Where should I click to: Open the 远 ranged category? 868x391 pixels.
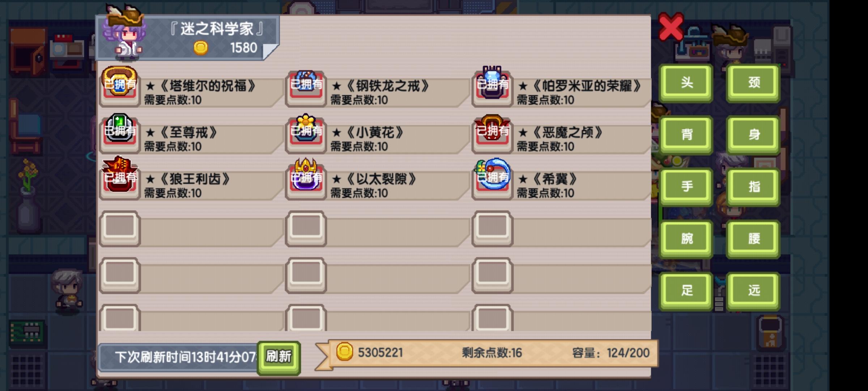coord(754,291)
